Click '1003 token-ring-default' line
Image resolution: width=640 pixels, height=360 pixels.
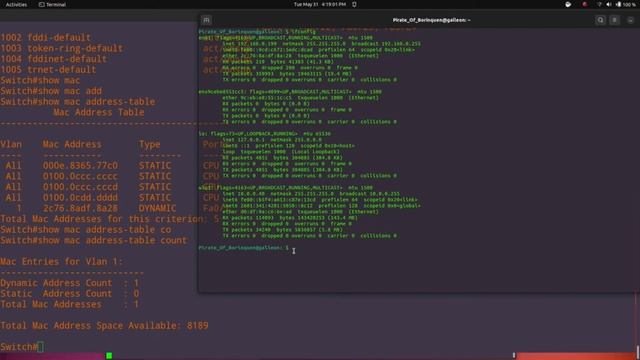click(x=62, y=48)
